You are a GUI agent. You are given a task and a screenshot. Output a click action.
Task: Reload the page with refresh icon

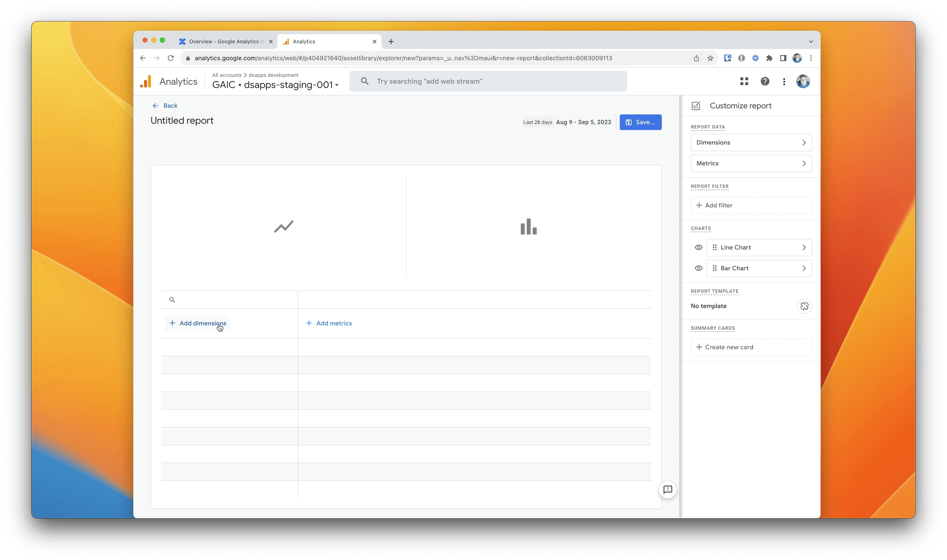(171, 58)
